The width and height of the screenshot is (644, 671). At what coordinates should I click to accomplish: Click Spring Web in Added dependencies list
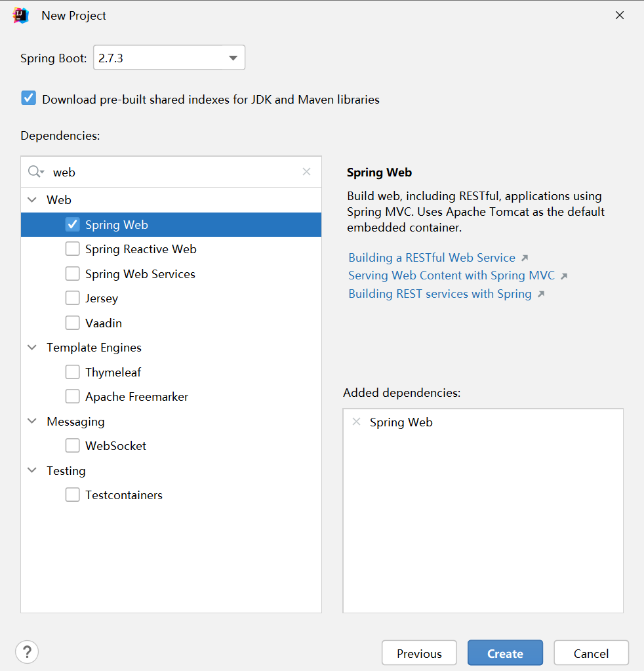click(401, 422)
